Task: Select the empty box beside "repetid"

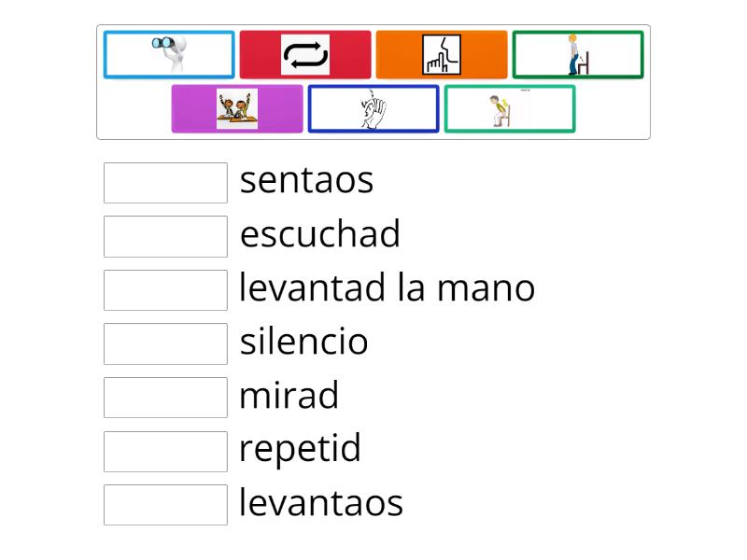Action: point(165,451)
